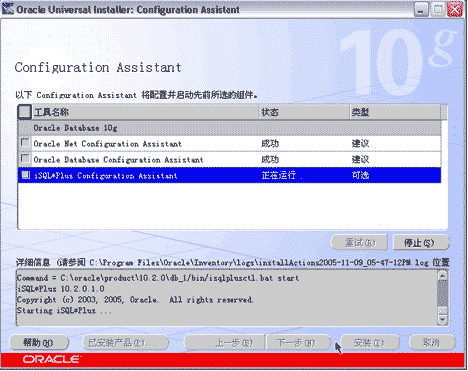The height and width of the screenshot is (371, 468).
Task: Click the Oracle installer title bar icon
Action: click(x=8, y=9)
